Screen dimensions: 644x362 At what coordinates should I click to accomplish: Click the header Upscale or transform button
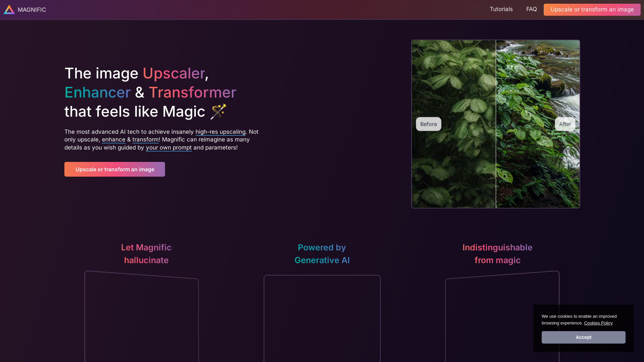tap(592, 9)
